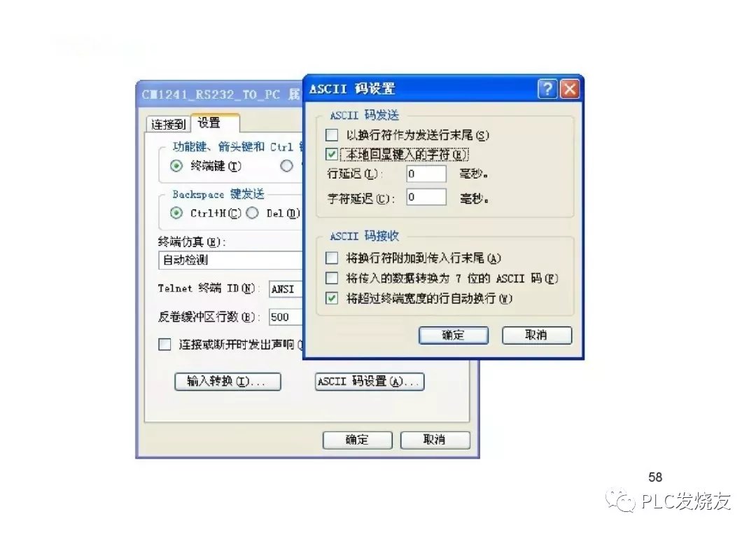Cancel the ASCII 码设置 dialog with 取消
The width and height of the screenshot is (756, 535).
coord(537,335)
